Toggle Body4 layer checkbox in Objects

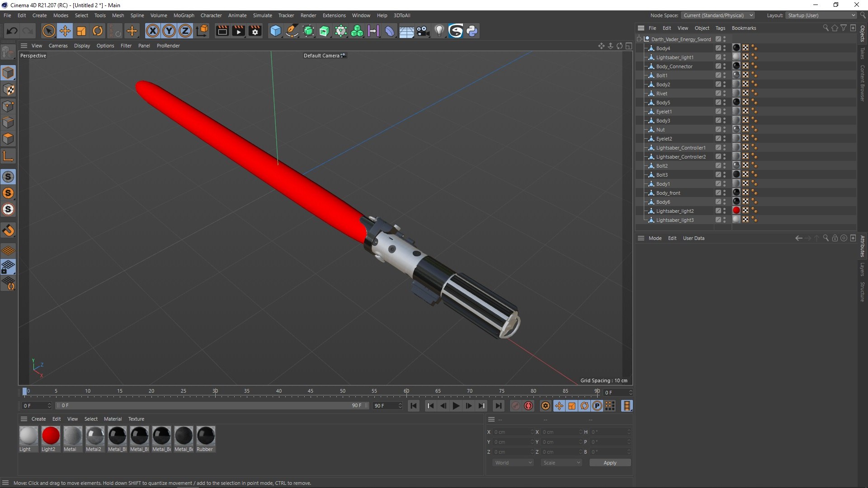(x=718, y=48)
